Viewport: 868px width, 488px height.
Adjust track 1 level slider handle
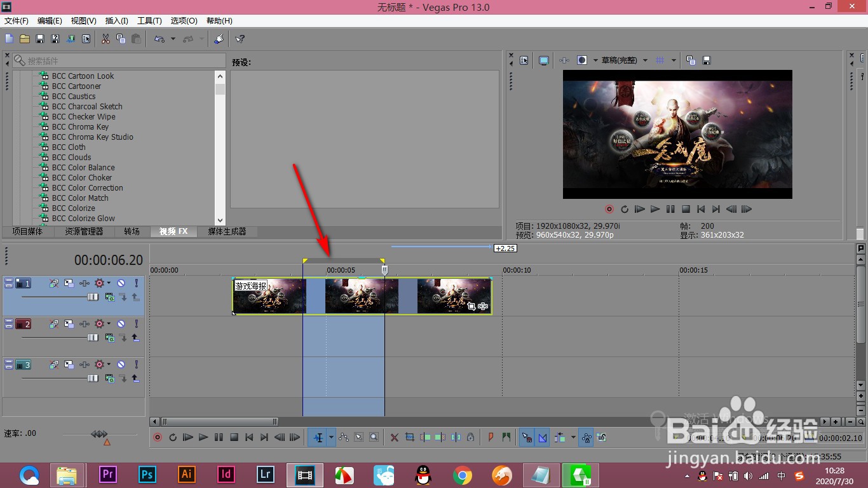click(x=93, y=297)
